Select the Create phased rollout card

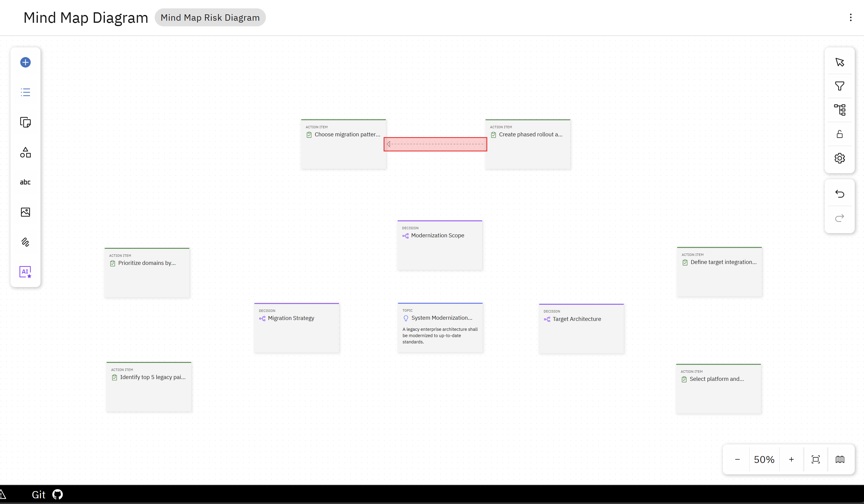click(x=528, y=144)
